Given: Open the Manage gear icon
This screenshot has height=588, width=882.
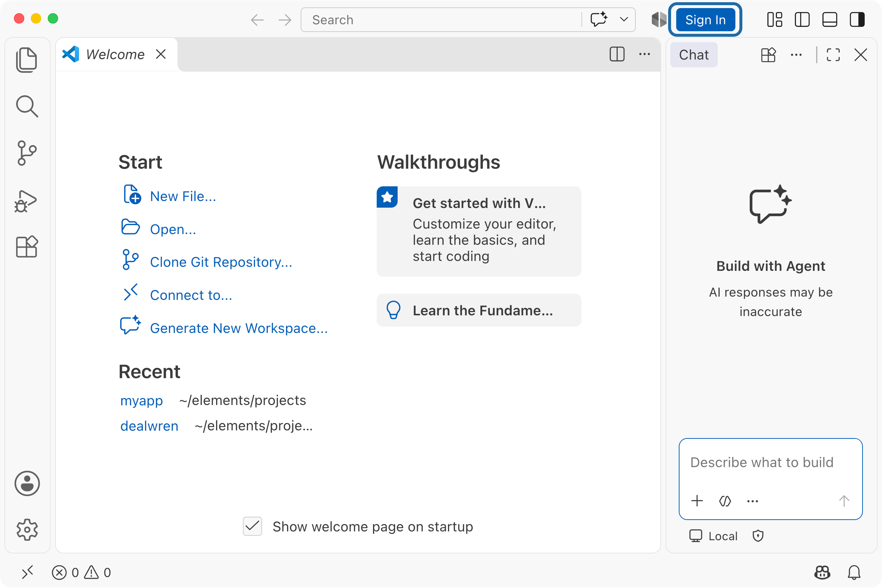Looking at the screenshot, I should tap(27, 530).
